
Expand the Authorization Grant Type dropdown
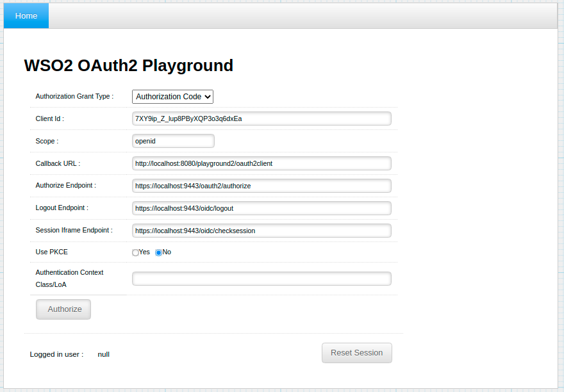tap(172, 97)
